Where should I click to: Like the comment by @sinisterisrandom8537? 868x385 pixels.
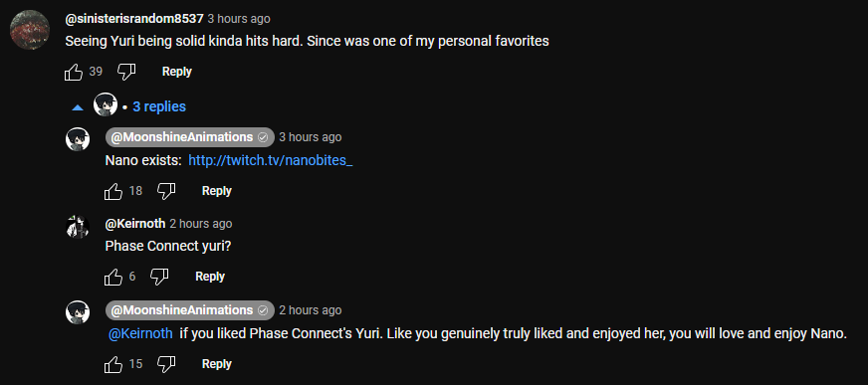(73, 72)
